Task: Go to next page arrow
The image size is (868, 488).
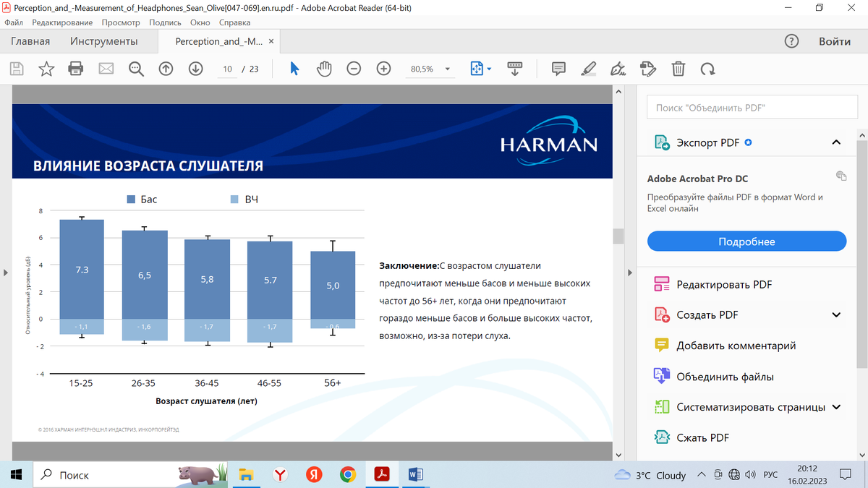Action: (195, 69)
